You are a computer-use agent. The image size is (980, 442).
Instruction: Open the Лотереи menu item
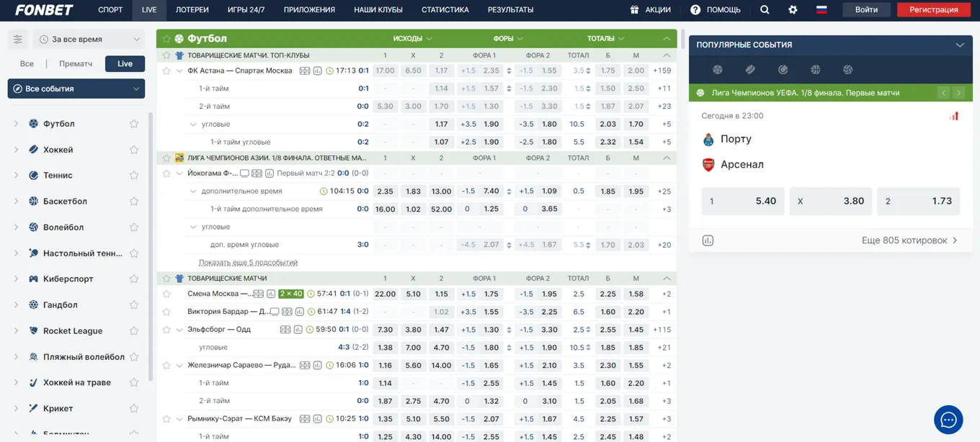click(192, 10)
